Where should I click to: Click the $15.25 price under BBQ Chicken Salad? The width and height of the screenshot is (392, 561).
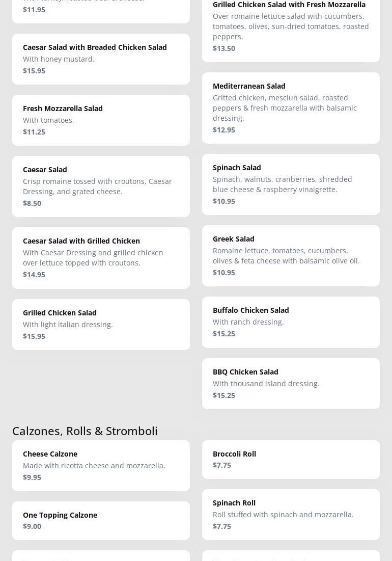pyautogui.click(x=224, y=395)
